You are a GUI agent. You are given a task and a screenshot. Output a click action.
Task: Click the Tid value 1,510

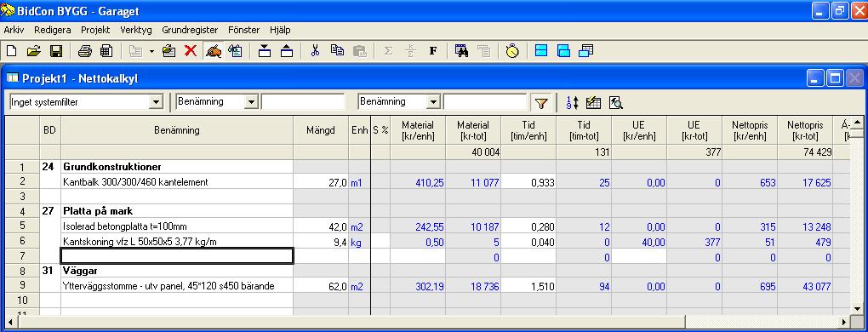click(528, 286)
